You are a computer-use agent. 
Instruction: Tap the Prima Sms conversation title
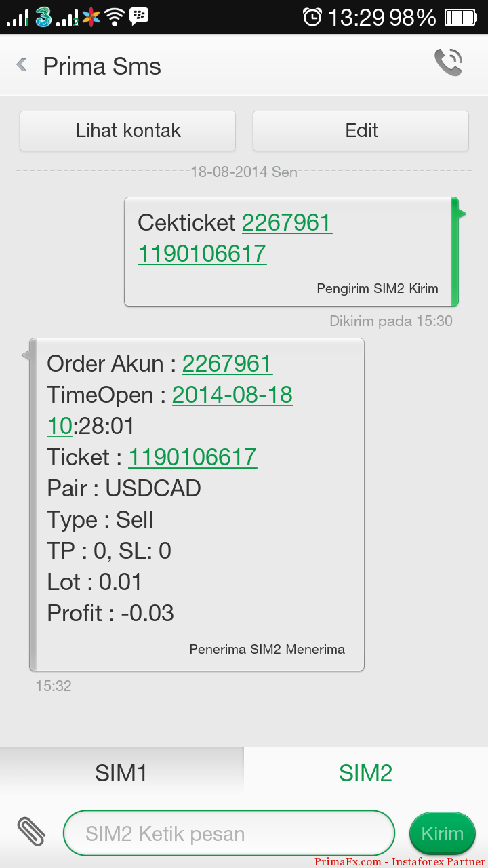[102, 66]
